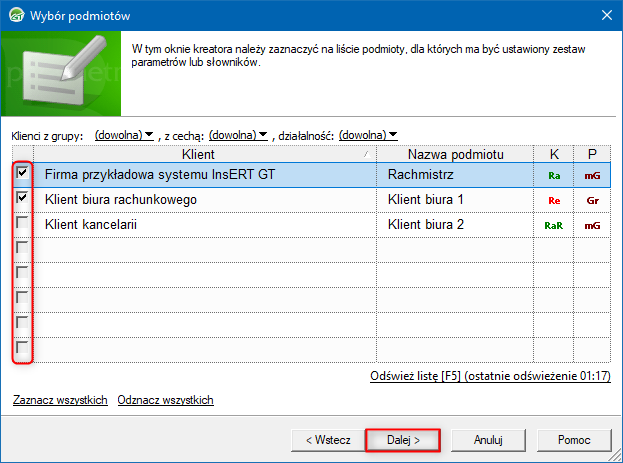This screenshot has height=463, width=623.
Task: Close the Wybór podmiotów window
Action: point(606,15)
